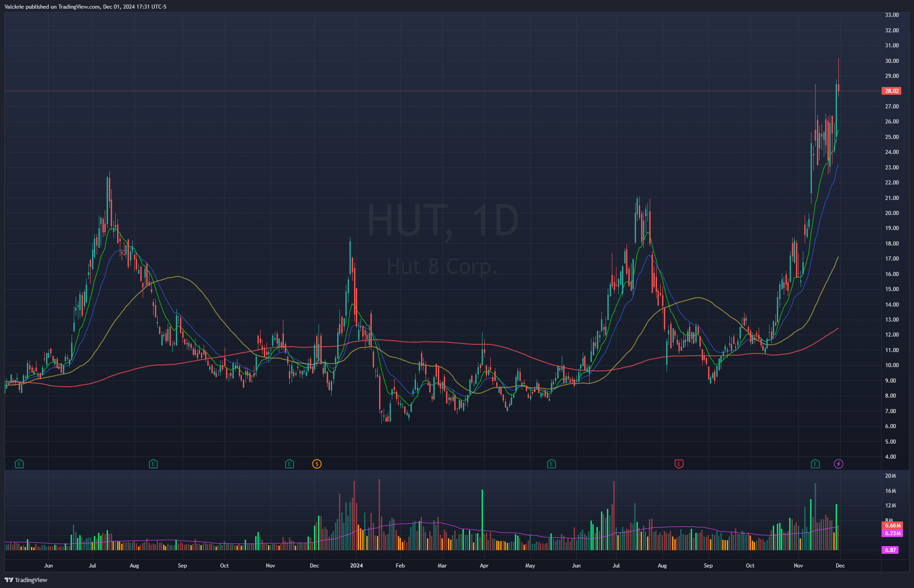This screenshot has width=914, height=588.
Task: Select earnings marker left of the split icon
Action: pyautogui.click(x=289, y=464)
